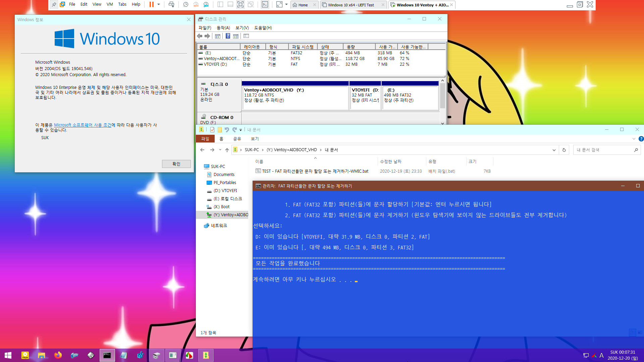Open the console view icon in VMware toolbar

click(x=265, y=5)
